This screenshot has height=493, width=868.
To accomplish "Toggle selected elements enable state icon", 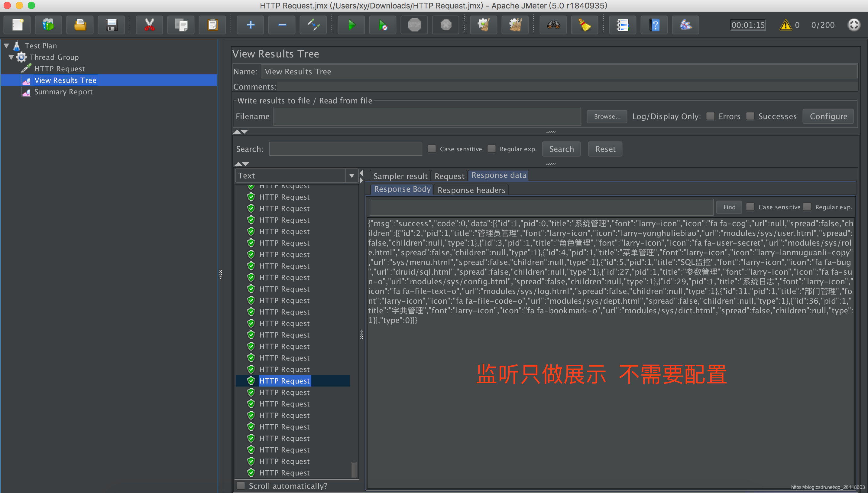I will click(313, 25).
